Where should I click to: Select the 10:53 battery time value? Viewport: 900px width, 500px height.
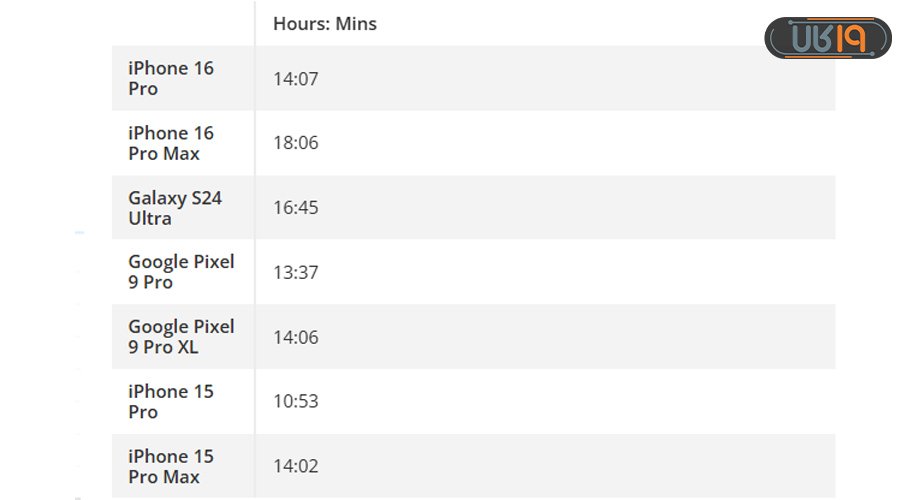(296, 401)
